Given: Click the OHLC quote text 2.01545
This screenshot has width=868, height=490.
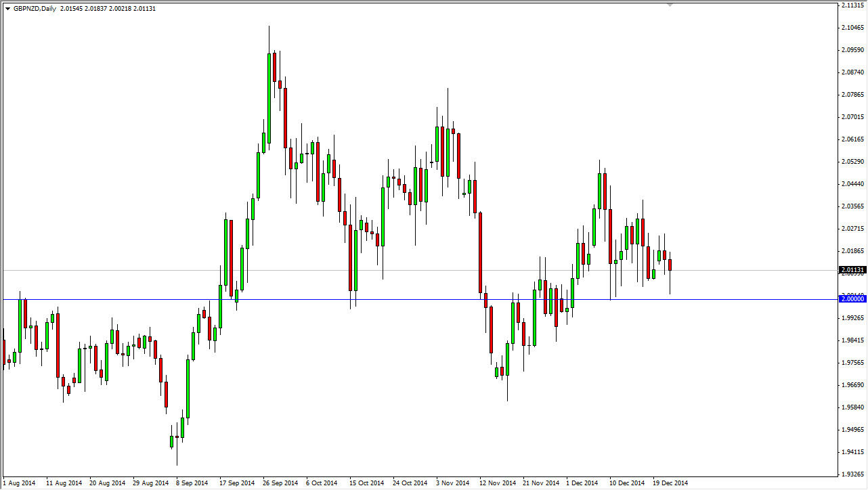Looking at the screenshot, I should tap(72, 7).
